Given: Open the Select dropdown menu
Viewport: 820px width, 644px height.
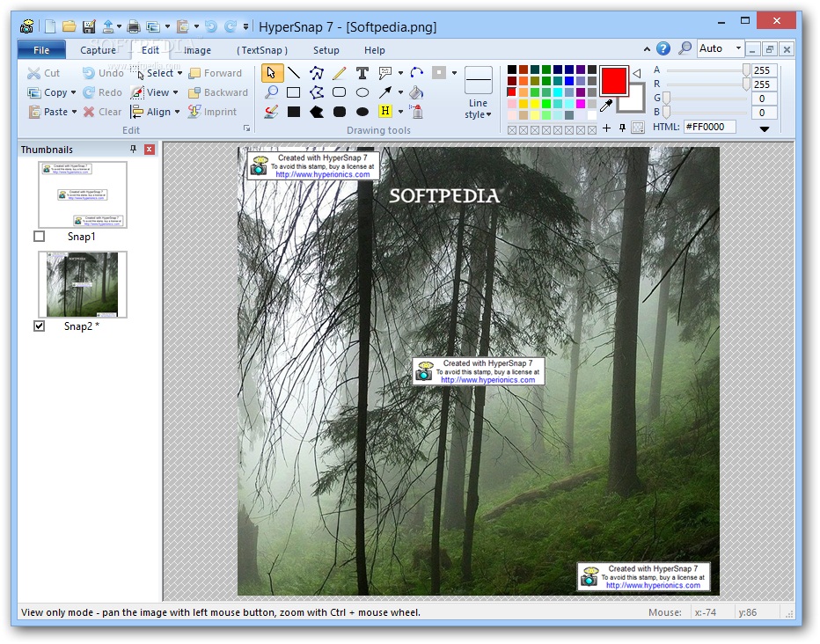Looking at the screenshot, I should point(179,73).
